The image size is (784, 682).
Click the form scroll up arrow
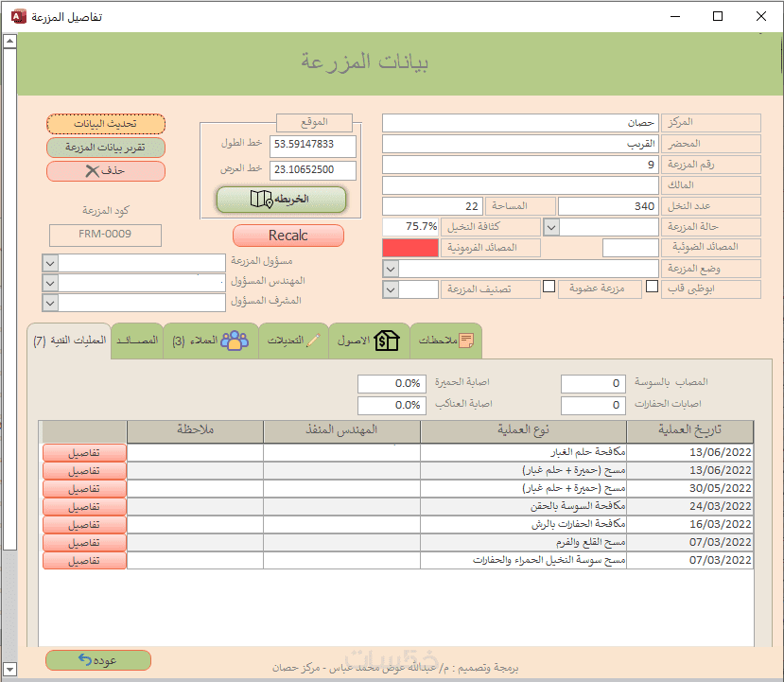click(9, 41)
